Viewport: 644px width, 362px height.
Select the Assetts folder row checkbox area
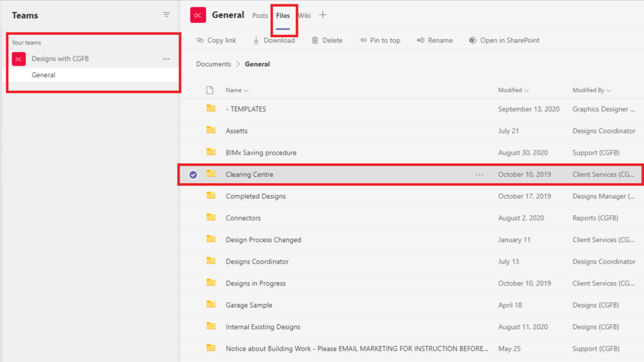pos(194,131)
